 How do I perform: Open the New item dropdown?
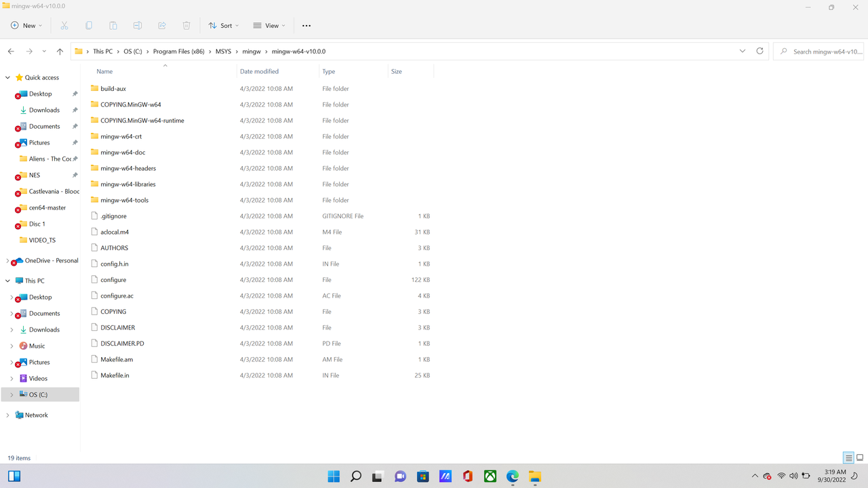point(26,26)
